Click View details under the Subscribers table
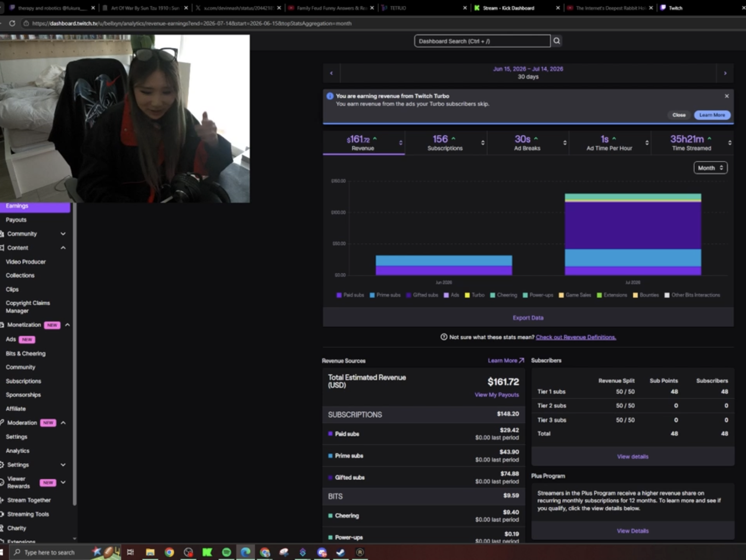 [633, 457]
